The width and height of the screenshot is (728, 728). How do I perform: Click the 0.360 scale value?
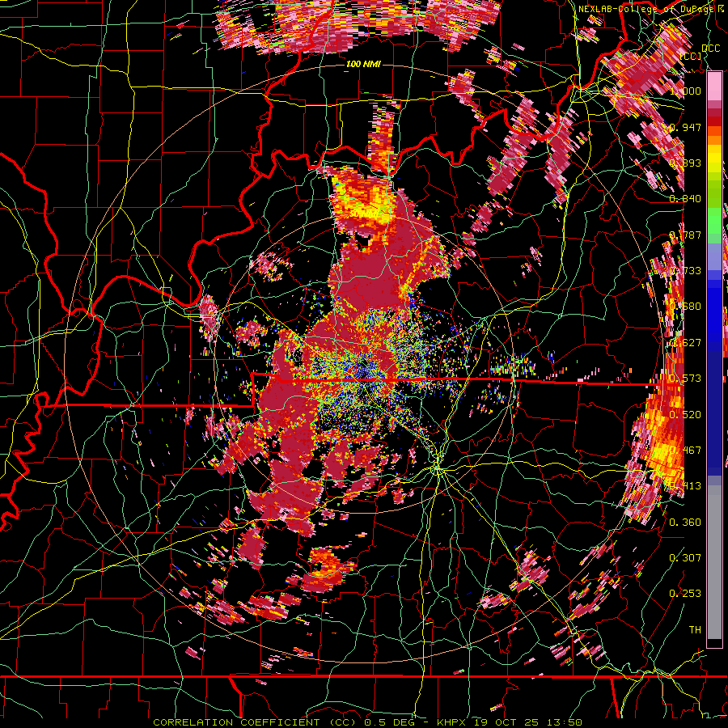(x=685, y=523)
